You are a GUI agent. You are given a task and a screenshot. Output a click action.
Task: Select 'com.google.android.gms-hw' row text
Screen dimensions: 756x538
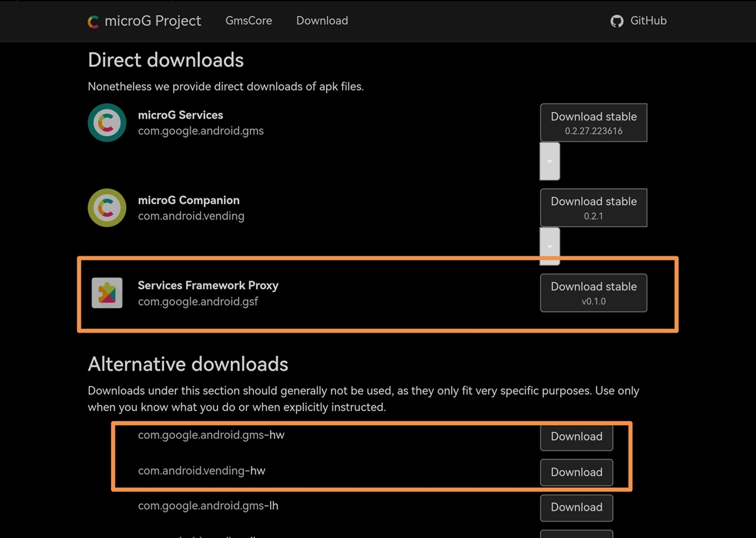click(211, 435)
